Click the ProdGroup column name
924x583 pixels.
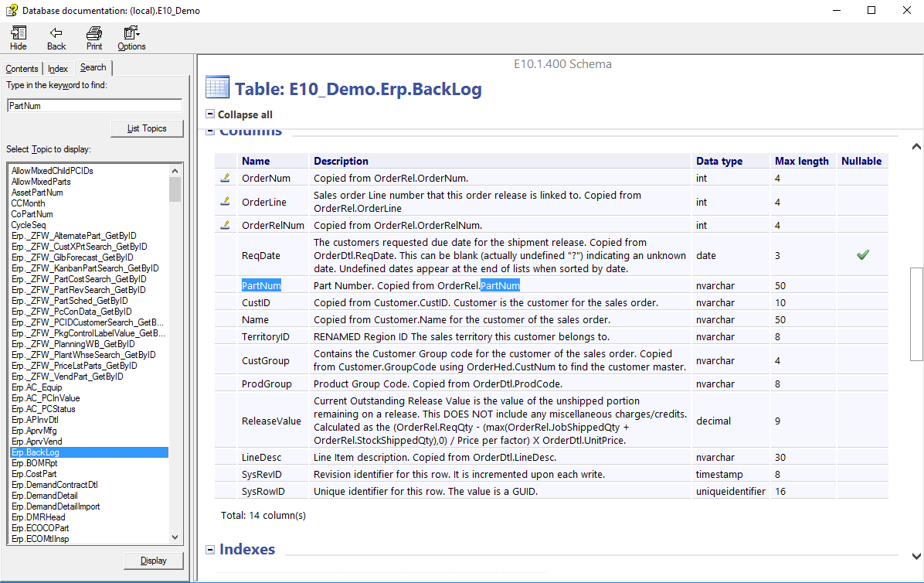click(x=267, y=384)
